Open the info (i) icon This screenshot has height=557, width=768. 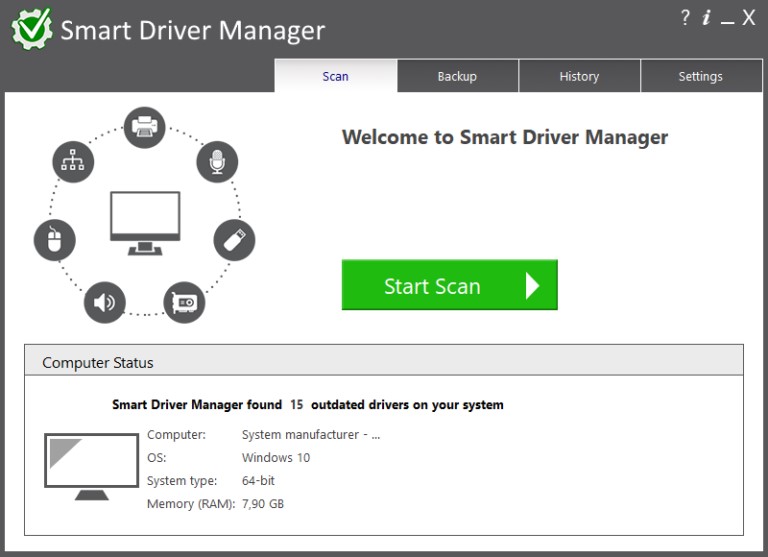pyautogui.click(x=706, y=18)
